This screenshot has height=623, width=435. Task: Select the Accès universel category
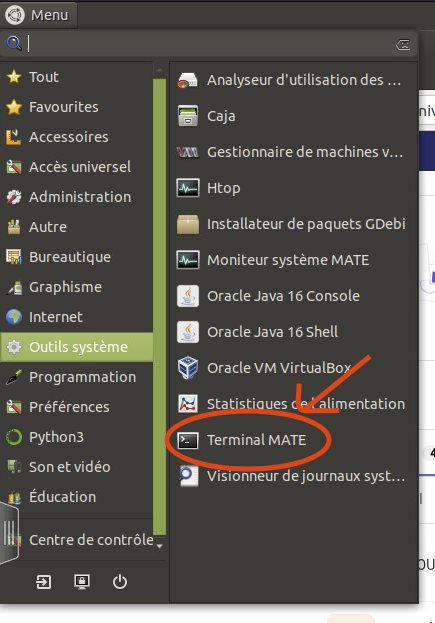click(x=77, y=167)
